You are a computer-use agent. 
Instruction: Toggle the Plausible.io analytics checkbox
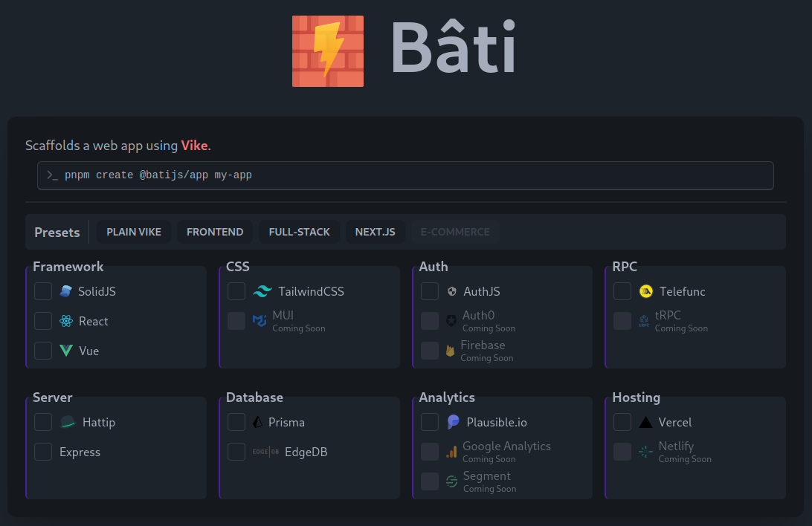click(430, 422)
